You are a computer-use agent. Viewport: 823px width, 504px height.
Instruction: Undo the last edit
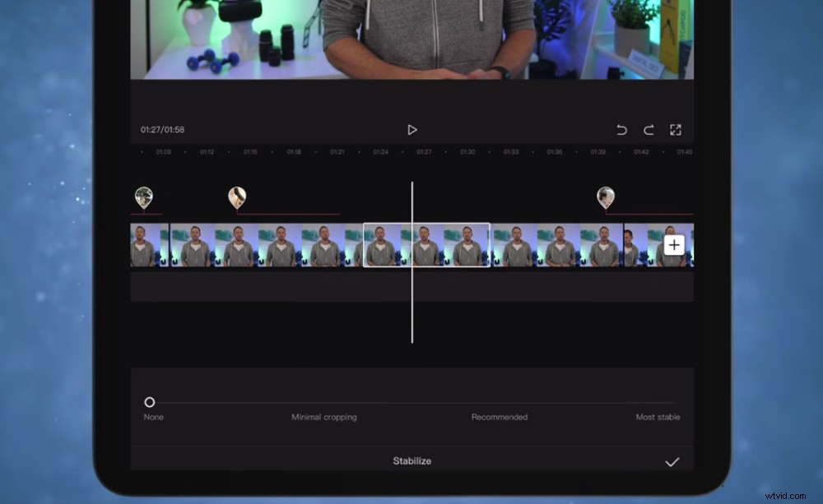[622, 129]
